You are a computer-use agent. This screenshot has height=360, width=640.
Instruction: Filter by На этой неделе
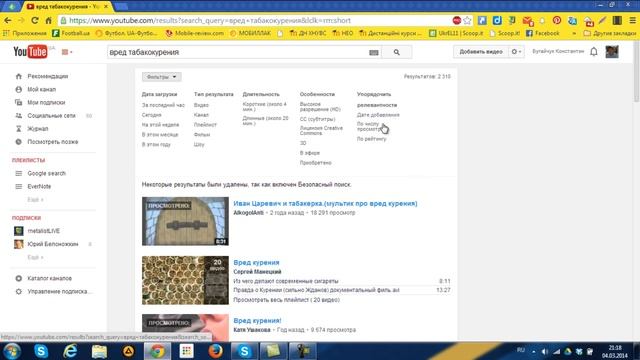pos(160,125)
